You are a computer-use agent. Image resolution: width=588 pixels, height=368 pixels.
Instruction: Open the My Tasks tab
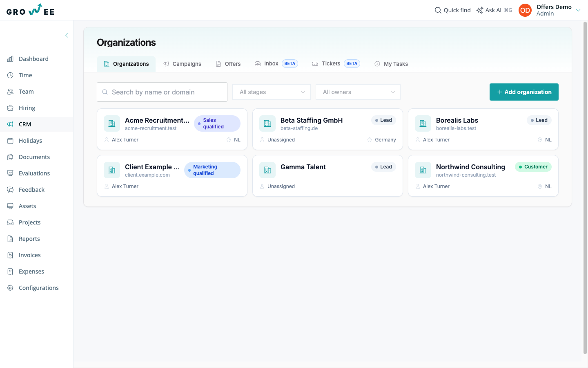391,64
